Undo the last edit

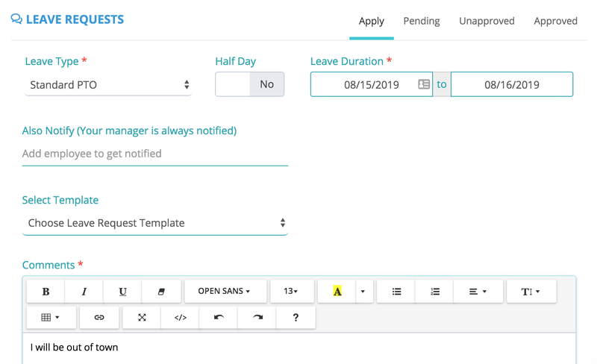point(219,318)
